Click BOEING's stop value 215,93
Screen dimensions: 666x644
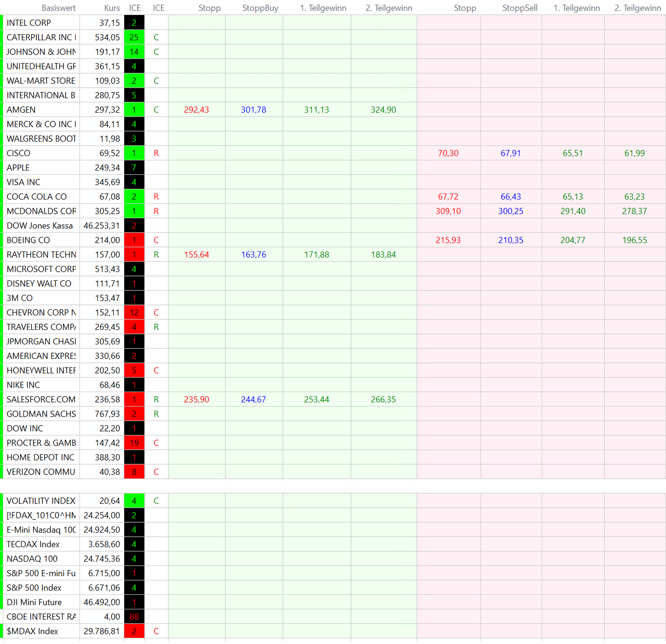tap(448, 240)
